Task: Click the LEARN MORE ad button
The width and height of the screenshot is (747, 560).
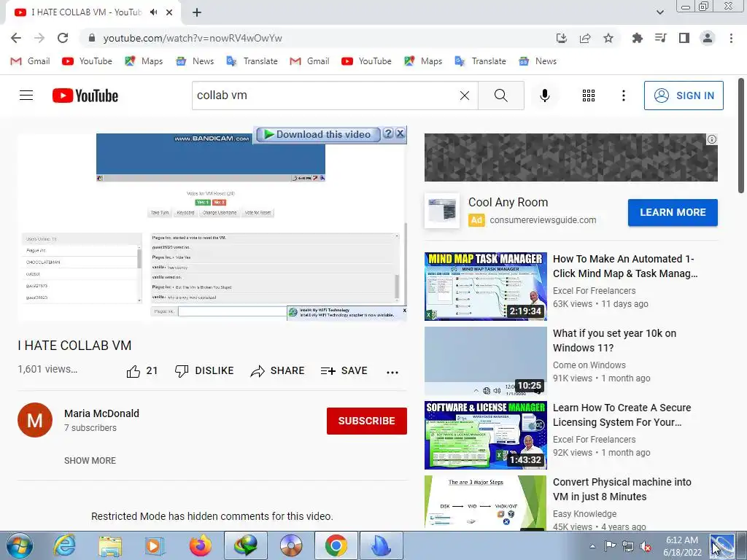Action: (673, 212)
